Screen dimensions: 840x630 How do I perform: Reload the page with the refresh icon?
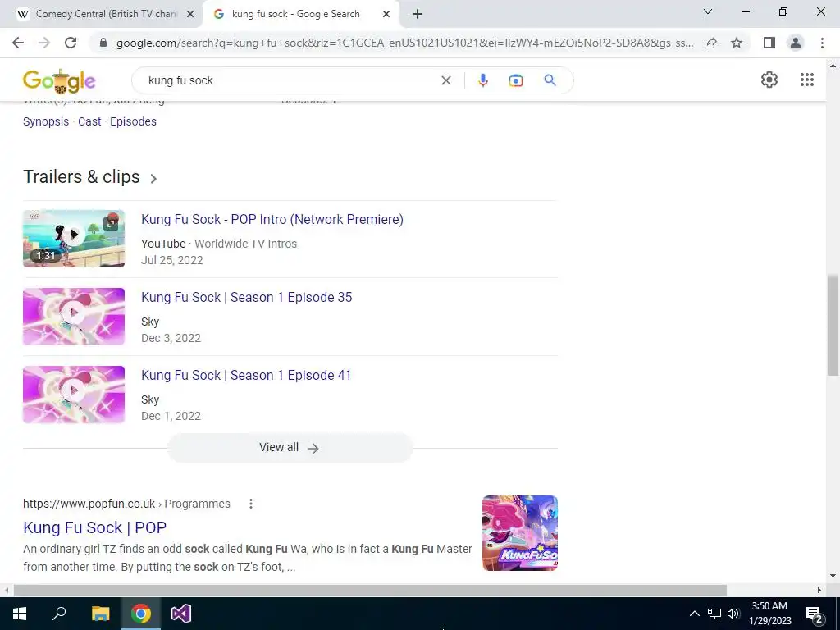(x=71, y=43)
